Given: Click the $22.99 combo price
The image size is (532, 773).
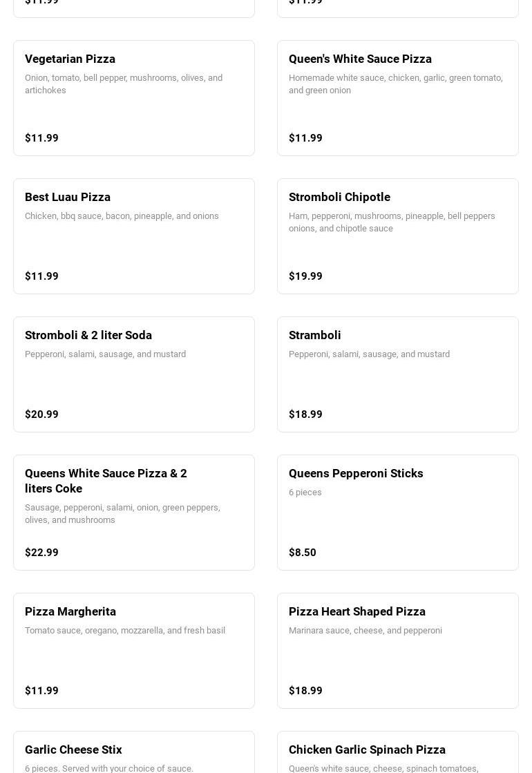Looking at the screenshot, I should (41, 553).
